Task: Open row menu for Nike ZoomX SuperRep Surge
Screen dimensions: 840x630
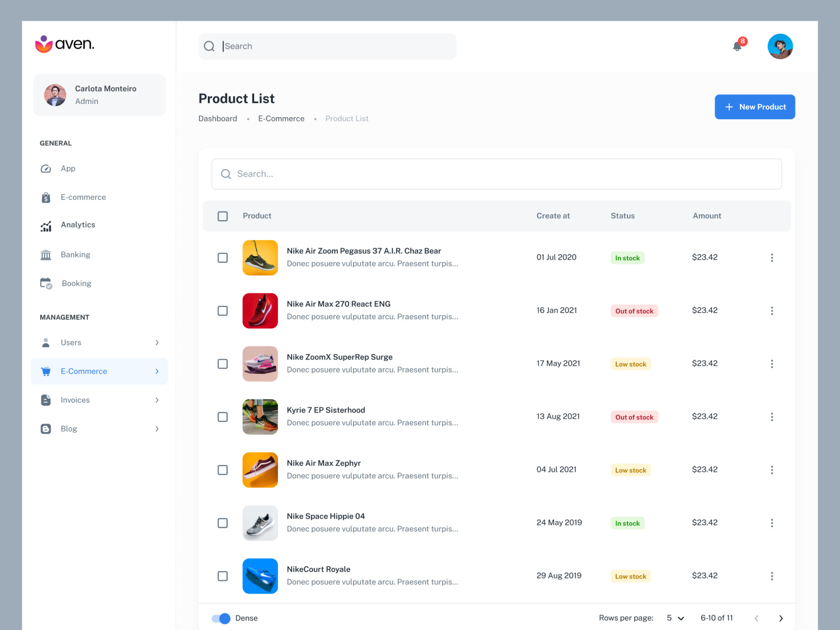Action: 772,364
